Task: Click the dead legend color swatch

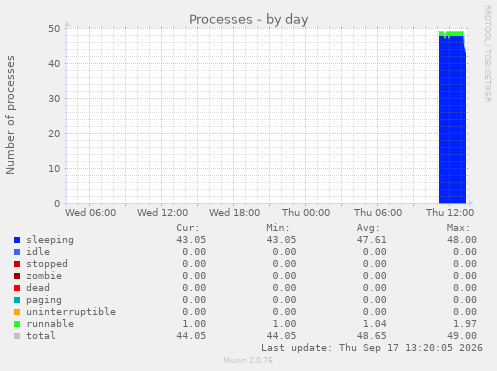Action: pyautogui.click(x=17, y=288)
